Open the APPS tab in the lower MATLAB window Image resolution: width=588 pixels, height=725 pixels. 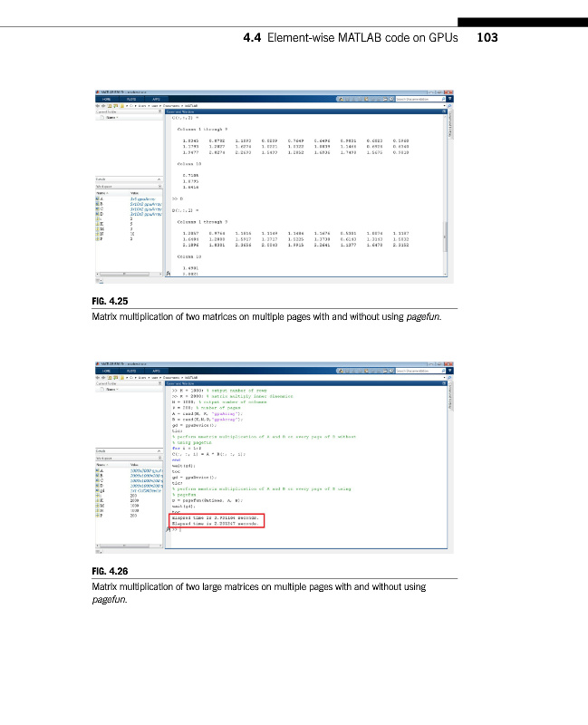tap(155, 372)
